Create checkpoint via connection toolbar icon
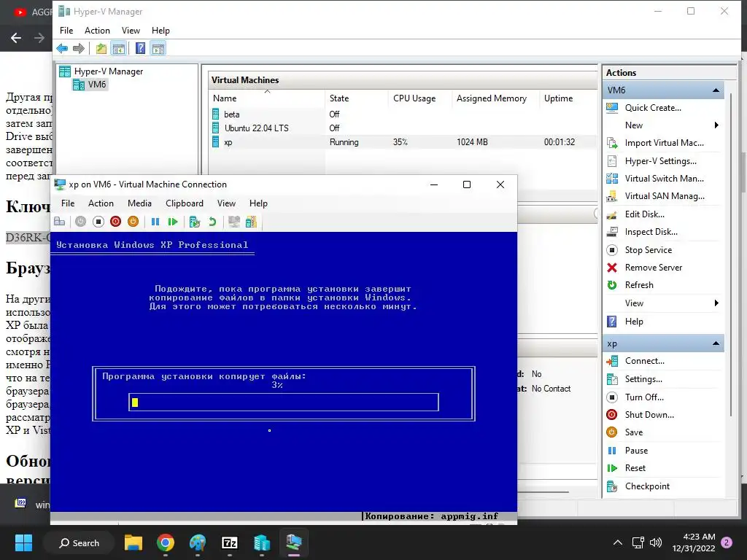747x560 pixels. (x=194, y=222)
